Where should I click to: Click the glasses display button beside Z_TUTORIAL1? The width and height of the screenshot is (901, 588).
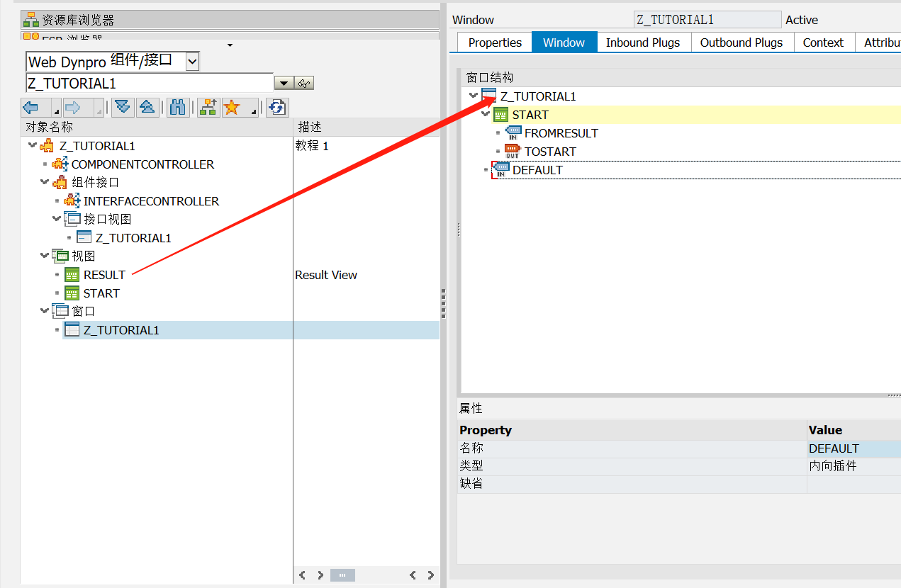click(x=305, y=84)
